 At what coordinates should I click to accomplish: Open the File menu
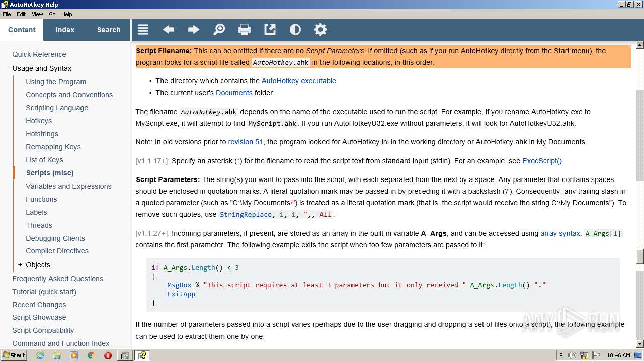pyautogui.click(x=7, y=14)
